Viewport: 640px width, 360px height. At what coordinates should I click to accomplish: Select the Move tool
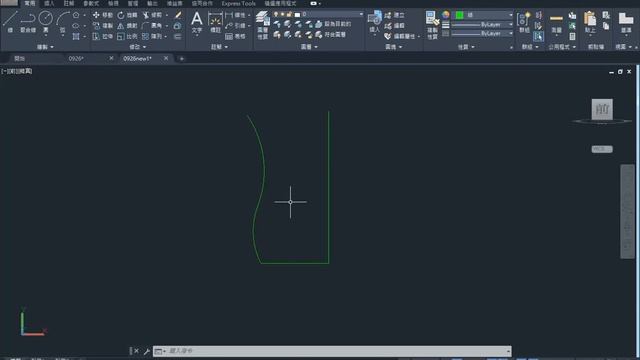pos(102,15)
